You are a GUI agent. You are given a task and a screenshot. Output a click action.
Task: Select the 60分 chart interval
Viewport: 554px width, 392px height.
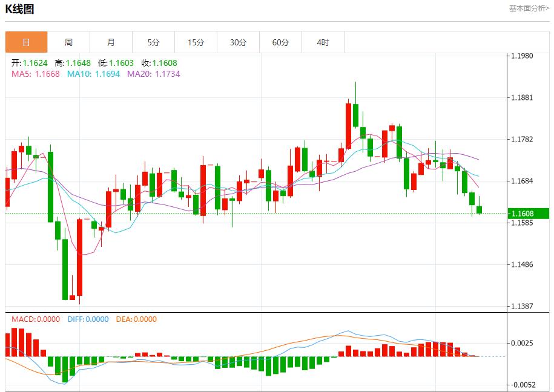point(281,42)
